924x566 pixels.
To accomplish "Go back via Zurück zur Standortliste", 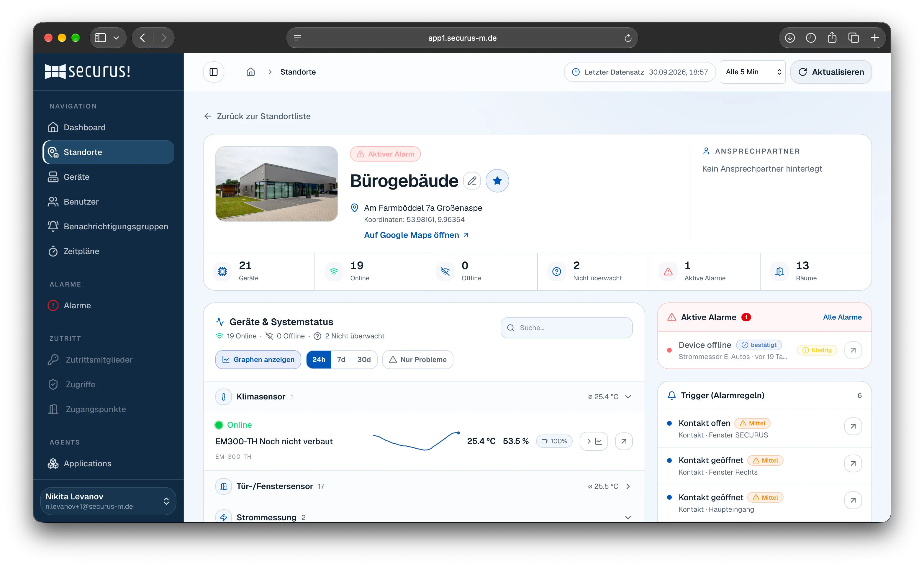I will tap(257, 116).
